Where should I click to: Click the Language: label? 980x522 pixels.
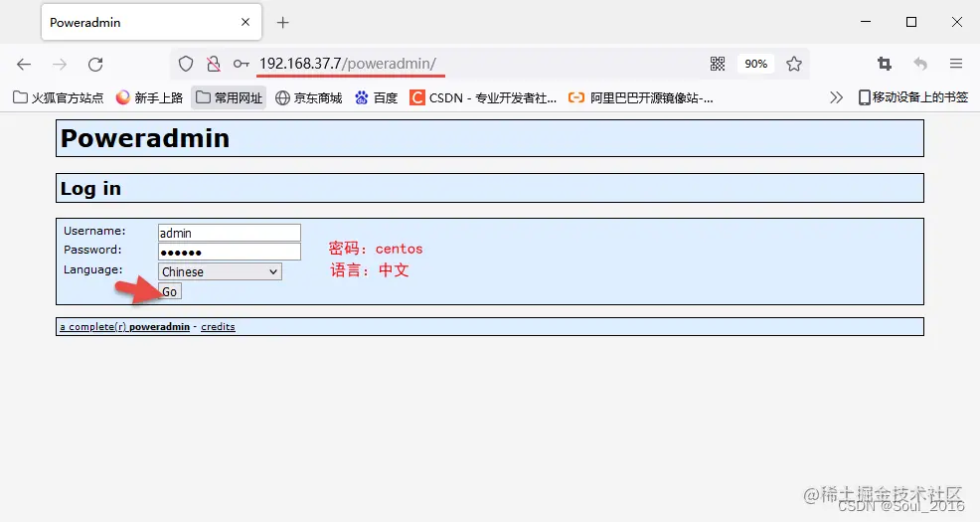[93, 269]
